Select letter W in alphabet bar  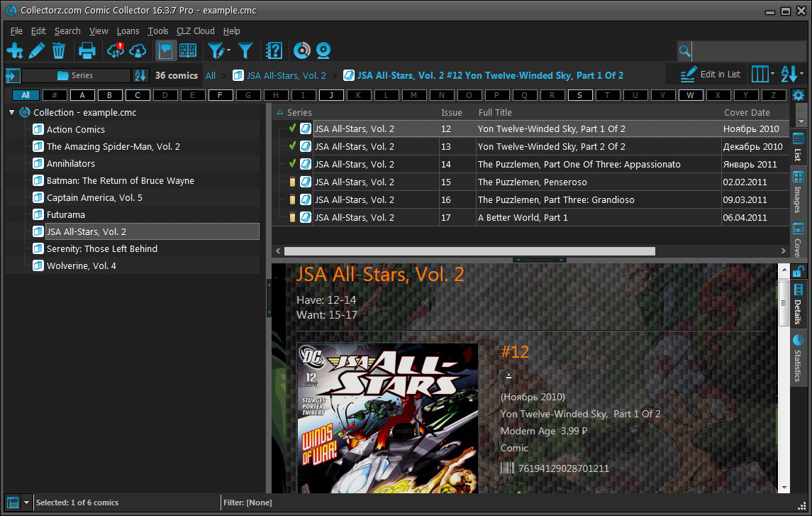[690, 95]
